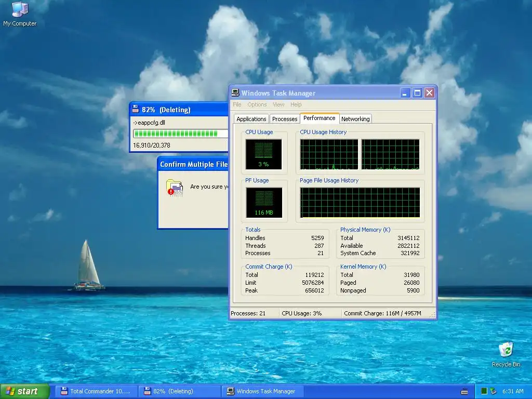The width and height of the screenshot is (532, 399).
Task: Click the network tray icon beside the clock
Action: pos(494,391)
